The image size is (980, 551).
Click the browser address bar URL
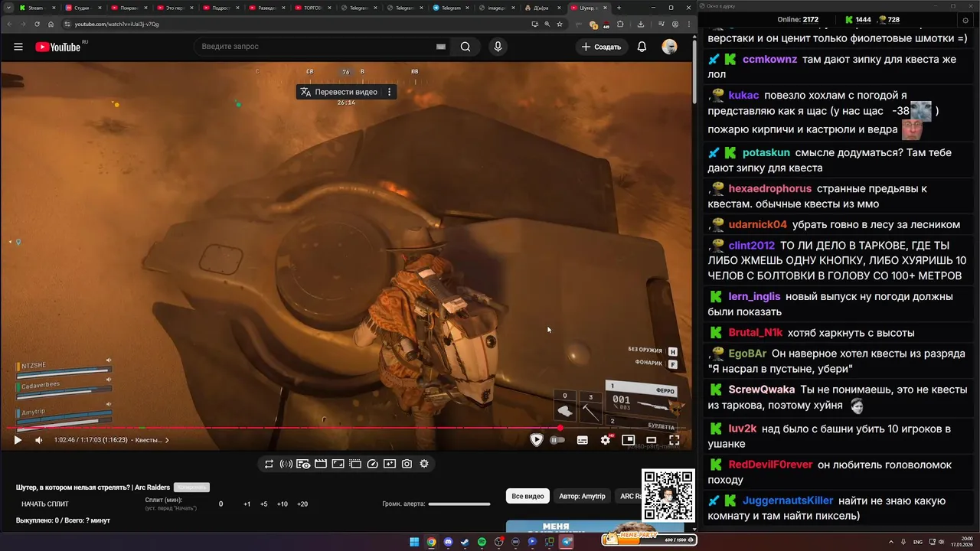[x=116, y=24]
